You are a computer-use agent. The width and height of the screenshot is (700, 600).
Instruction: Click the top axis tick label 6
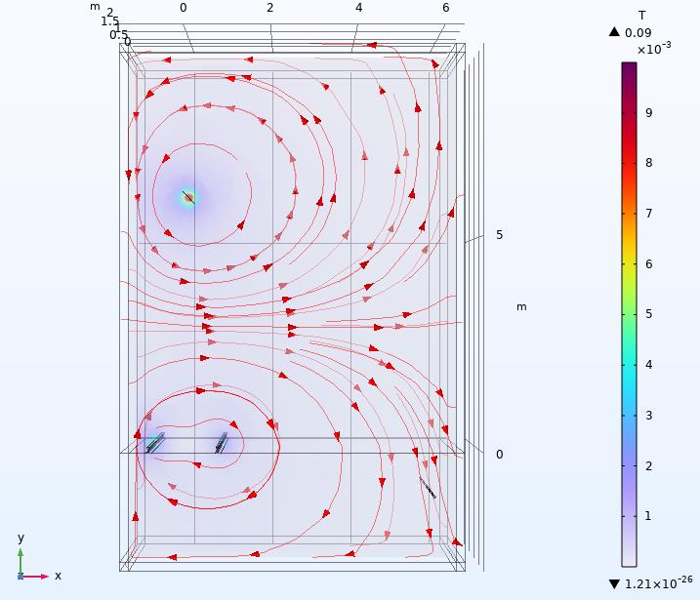(x=445, y=8)
